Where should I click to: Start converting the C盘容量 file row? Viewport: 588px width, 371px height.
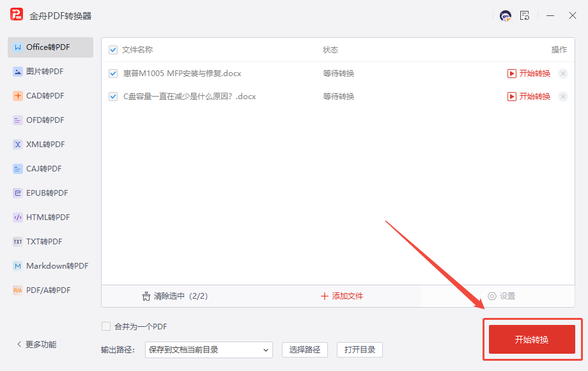(x=529, y=97)
